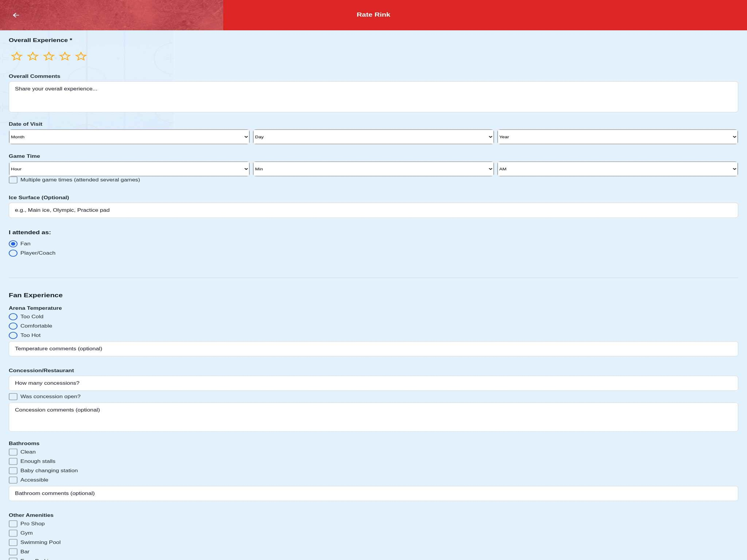Select Comfortable arena temperature
This screenshot has width=747, height=560.
tap(13, 326)
